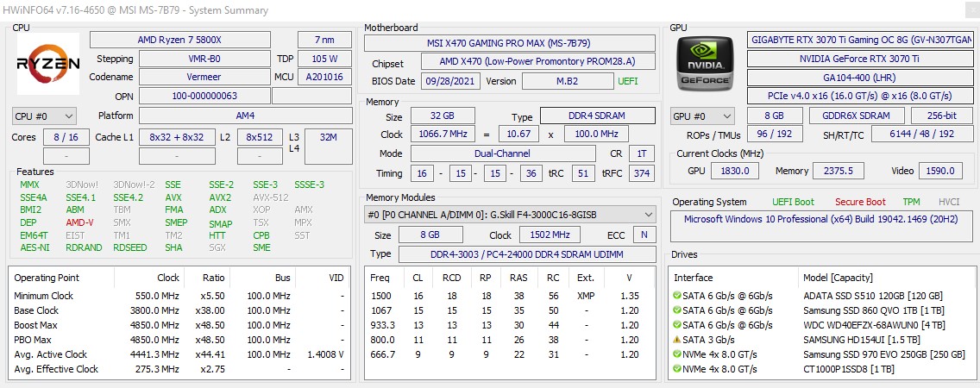Image resolution: width=980 pixels, height=388 pixels.
Task: Click the AMD X470 chipset field
Action: coord(537,62)
